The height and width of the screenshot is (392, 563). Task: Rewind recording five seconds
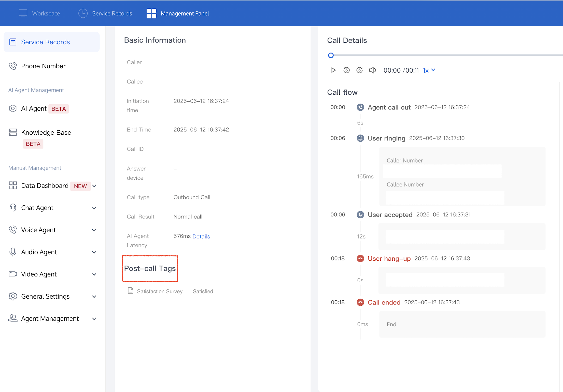[x=346, y=70]
